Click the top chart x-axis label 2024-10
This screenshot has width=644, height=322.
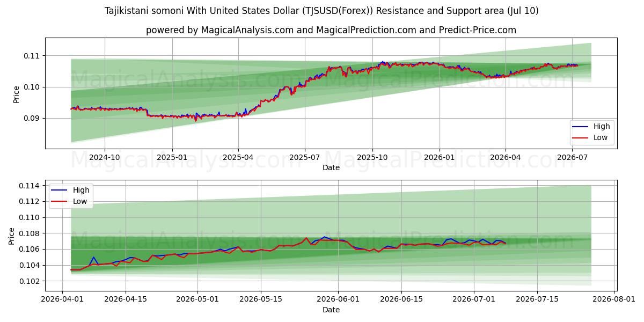[104, 158]
